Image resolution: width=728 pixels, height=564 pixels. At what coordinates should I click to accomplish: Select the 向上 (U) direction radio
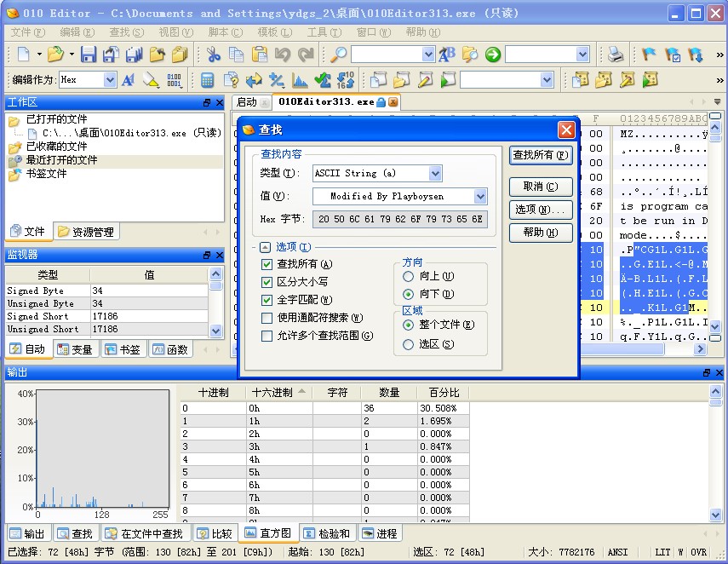point(408,276)
